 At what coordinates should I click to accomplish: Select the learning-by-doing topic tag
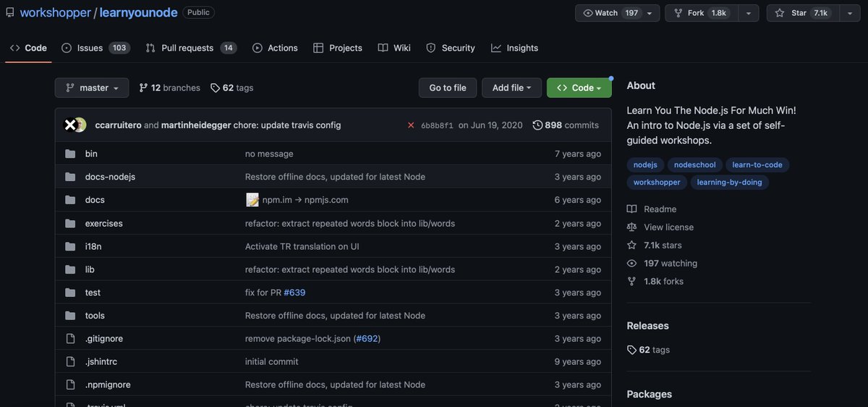click(729, 182)
